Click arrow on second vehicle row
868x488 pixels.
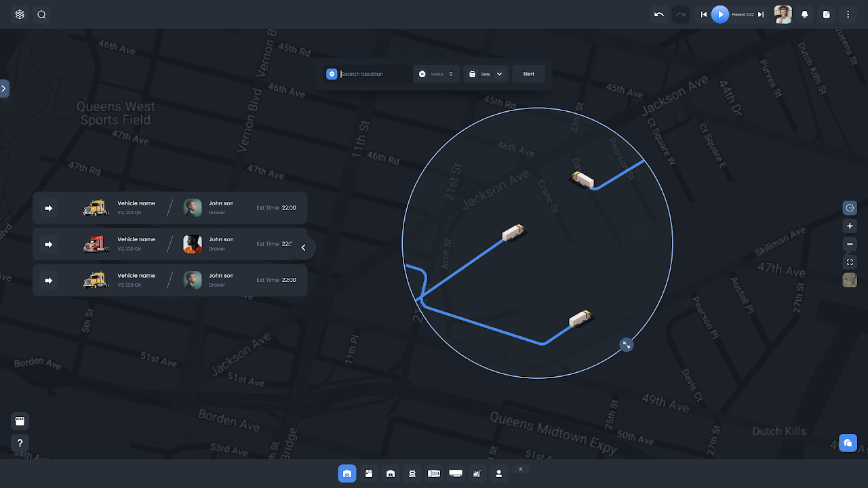click(x=48, y=244)
